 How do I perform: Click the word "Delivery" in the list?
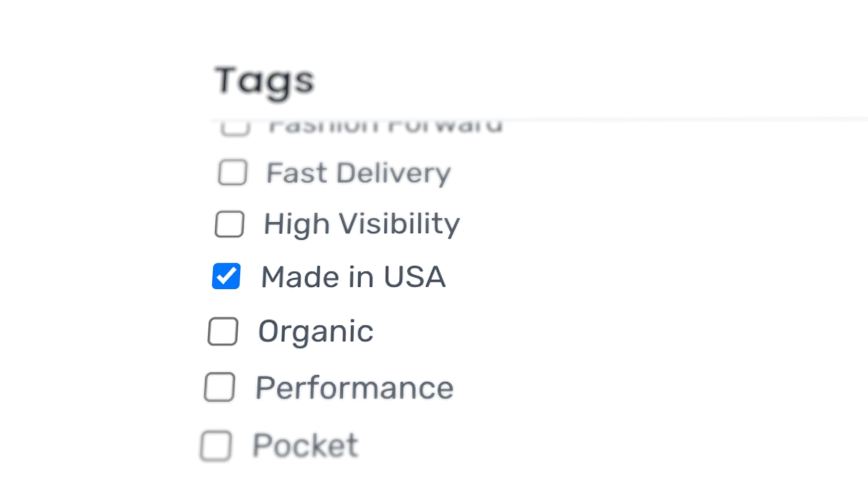[x=393, y=173]
